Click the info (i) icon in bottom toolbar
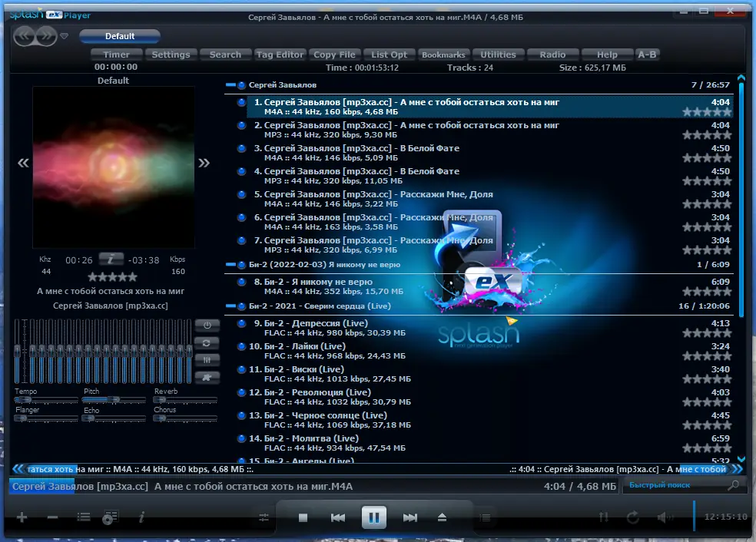The image size is (756, 542). pyautogui.click(x=141, y=516)
